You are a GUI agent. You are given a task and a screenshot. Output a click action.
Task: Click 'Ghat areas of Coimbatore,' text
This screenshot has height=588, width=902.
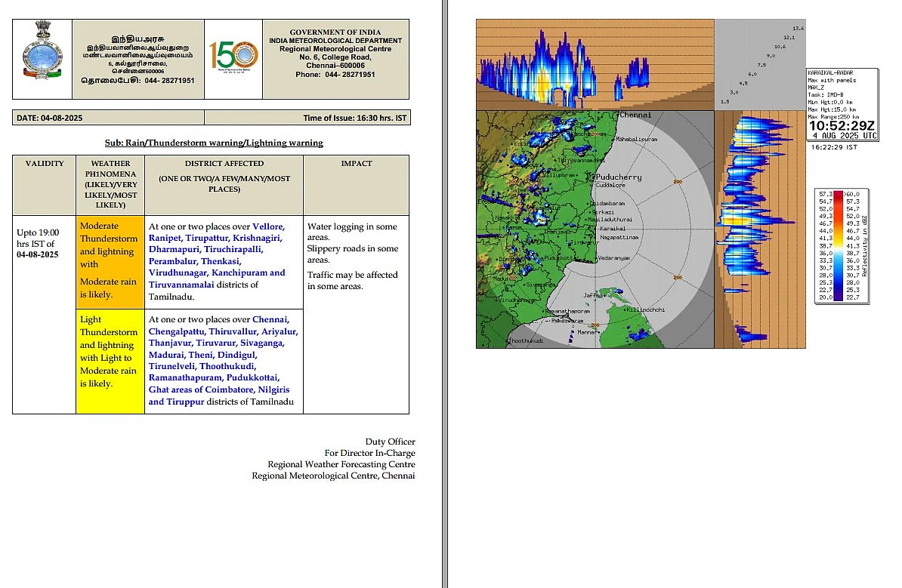tap(202, 389)
